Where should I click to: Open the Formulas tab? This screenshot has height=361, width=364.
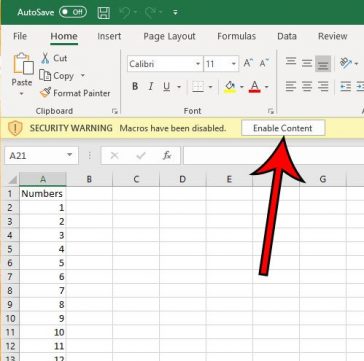(237, 36)
